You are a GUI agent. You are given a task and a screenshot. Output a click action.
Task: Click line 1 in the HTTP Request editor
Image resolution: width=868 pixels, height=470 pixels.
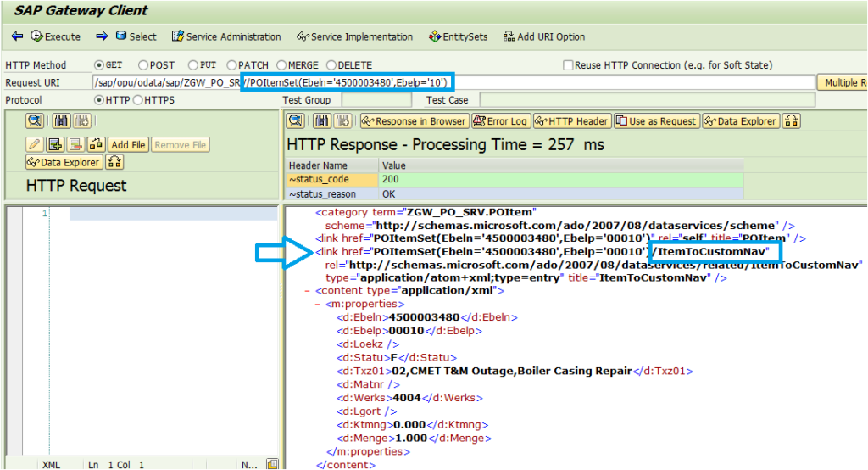173,214
